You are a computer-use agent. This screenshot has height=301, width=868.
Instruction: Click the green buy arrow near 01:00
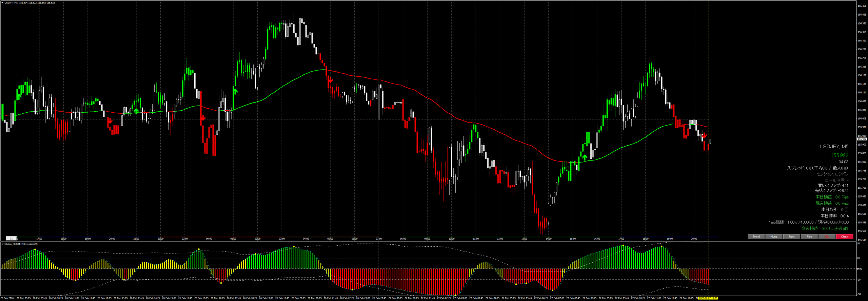pos(235,91)
